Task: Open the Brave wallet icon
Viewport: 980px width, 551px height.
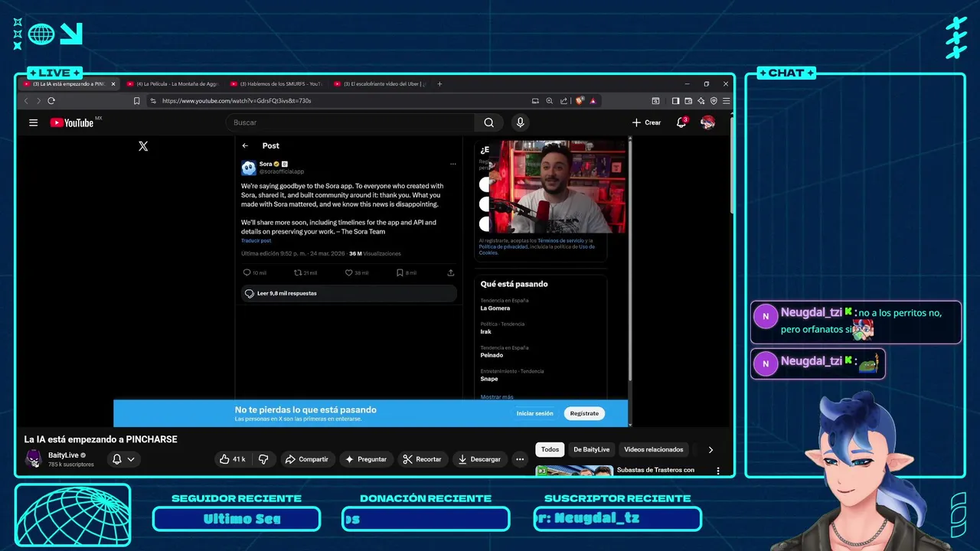Action: coord(688,100)
